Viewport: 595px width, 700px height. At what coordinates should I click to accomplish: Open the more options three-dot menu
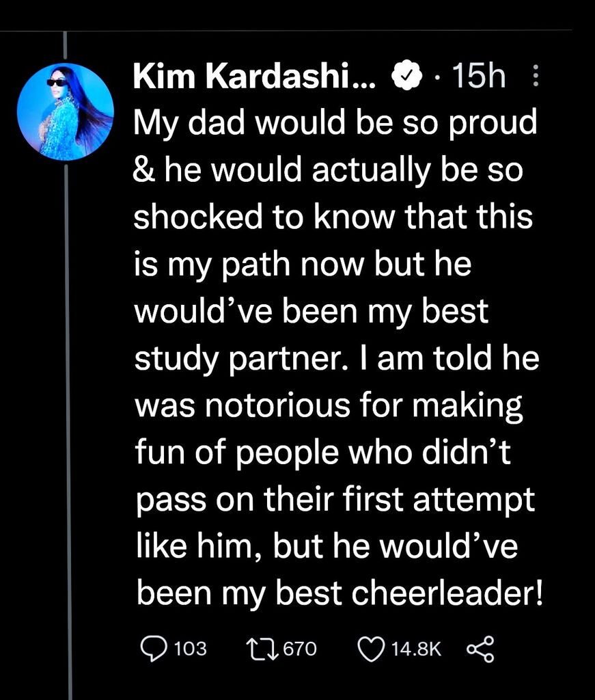(x=535, y=77)
